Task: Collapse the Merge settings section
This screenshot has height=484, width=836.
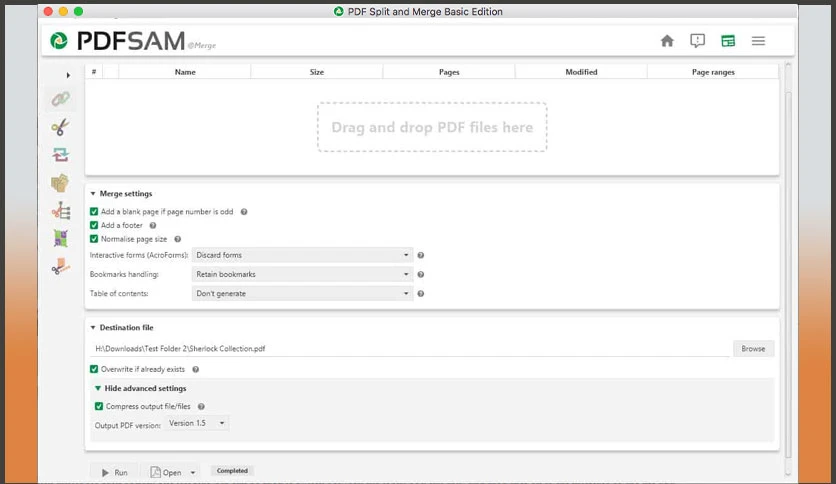Action: pos(93,193)
